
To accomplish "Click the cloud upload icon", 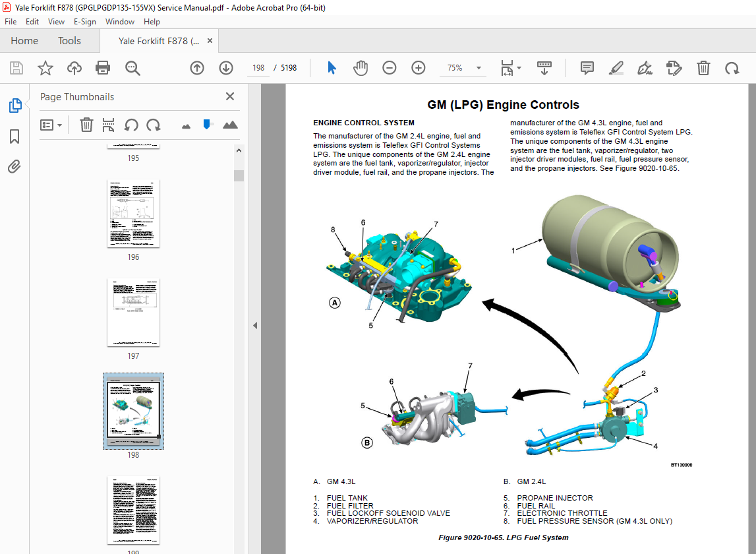I will click(x=74, y=68).
